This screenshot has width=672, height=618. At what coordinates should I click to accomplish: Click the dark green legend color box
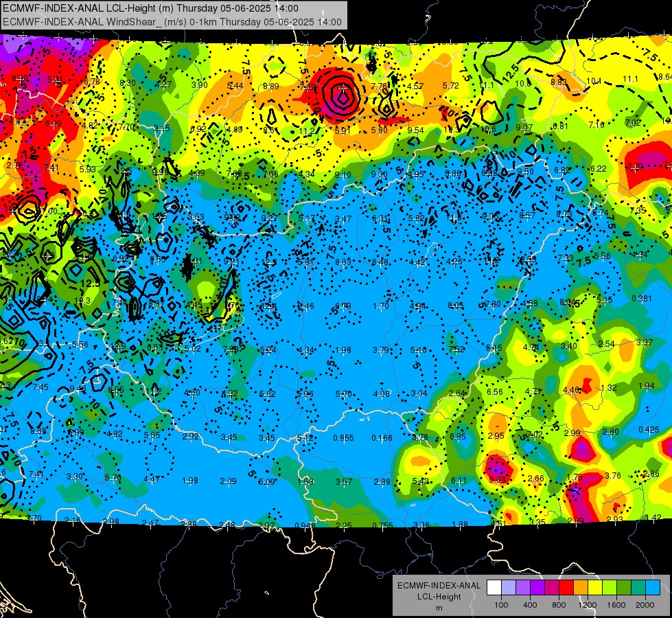pyautogui.click(x=624, y=588)
